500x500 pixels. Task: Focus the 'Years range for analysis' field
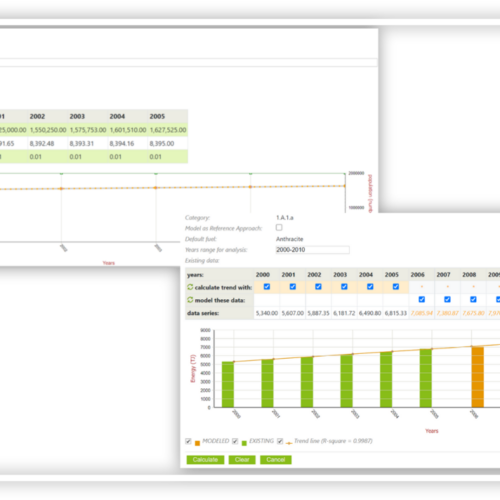312,250
